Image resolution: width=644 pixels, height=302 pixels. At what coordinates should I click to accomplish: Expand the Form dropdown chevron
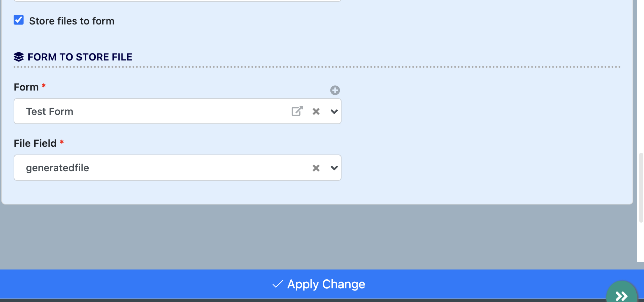(x=334, y=112)
